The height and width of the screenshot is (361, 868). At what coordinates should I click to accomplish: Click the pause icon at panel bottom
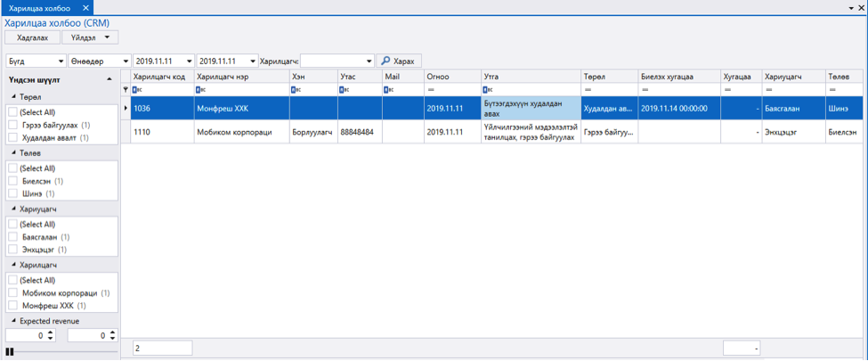coord(9,351)
